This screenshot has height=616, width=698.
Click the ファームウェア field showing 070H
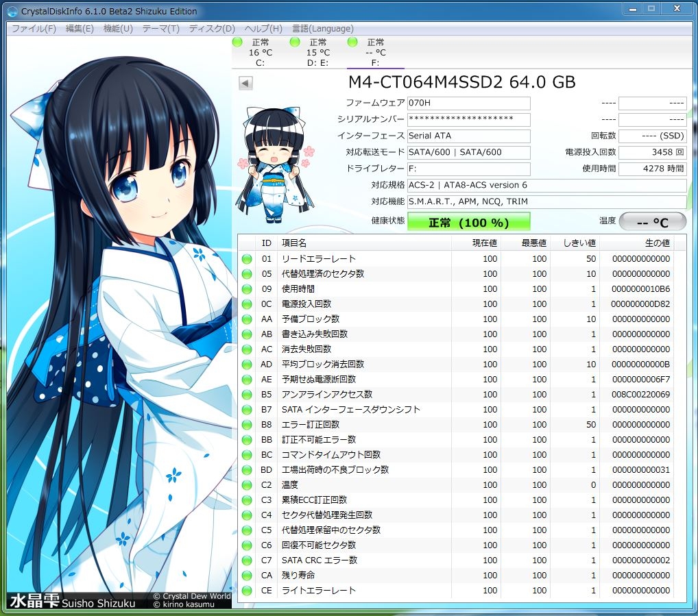[469, 103]
